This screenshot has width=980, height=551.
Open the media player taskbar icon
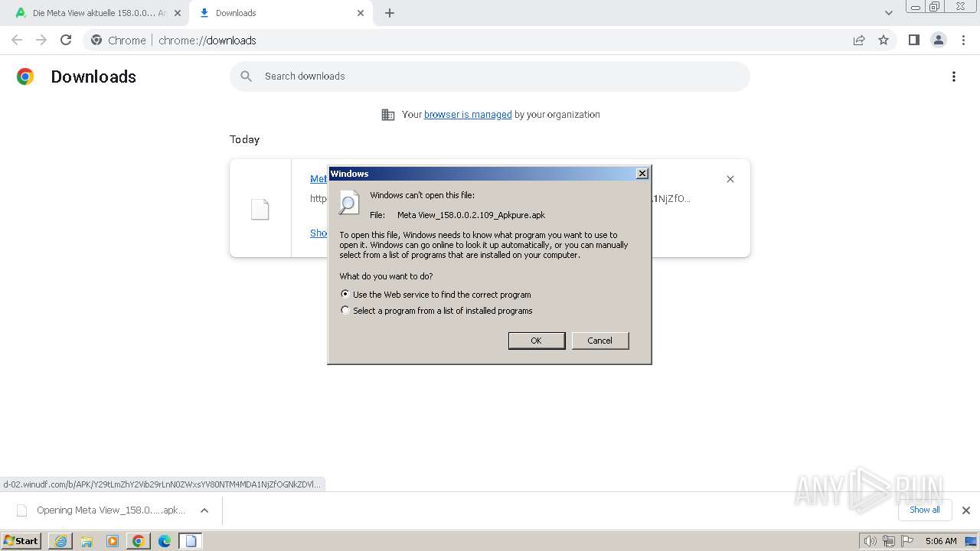coord(113,541)
